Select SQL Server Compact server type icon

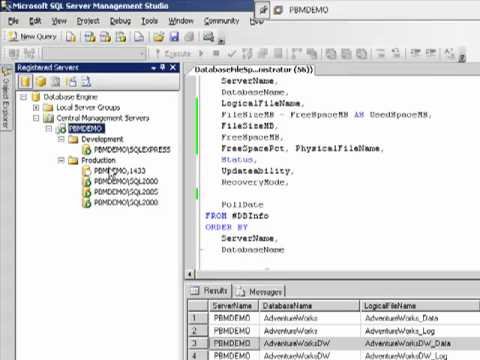click(x=71, y=82)
